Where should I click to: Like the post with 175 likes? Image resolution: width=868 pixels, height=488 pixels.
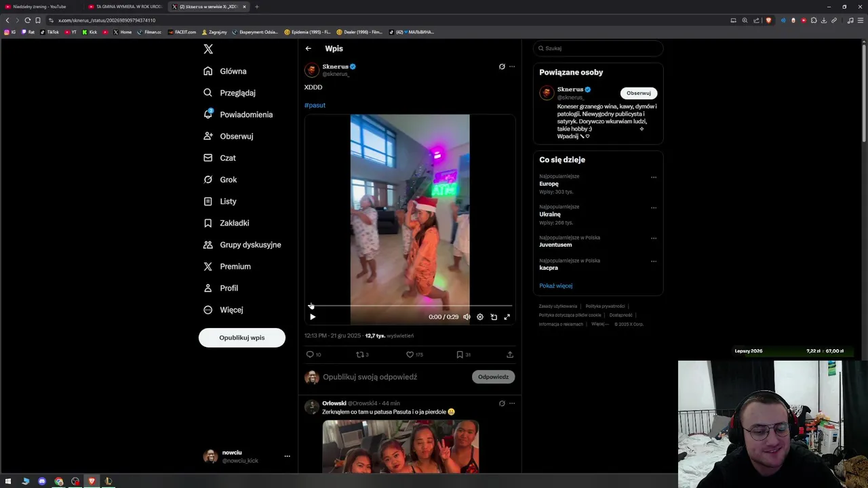pyautogui.click(x=414, y=354)
